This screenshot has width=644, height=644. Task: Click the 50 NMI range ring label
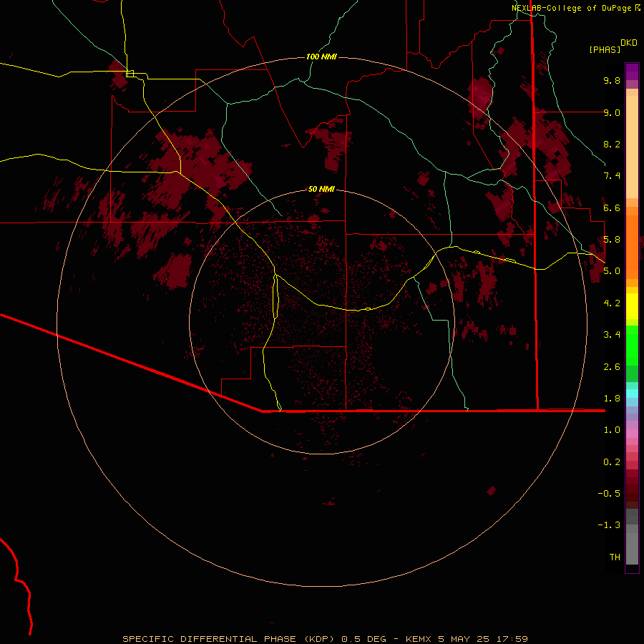click(x=321, y=189)
